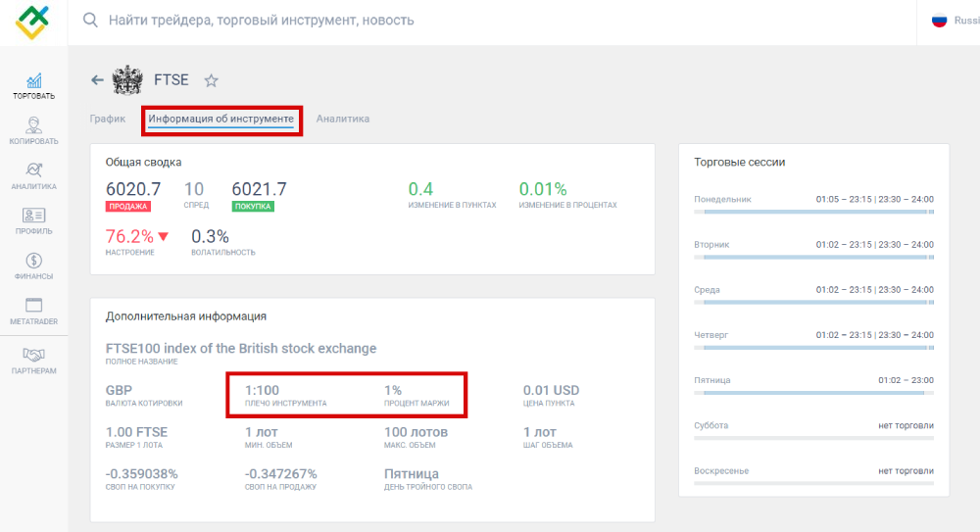Click the -0.347267% sell swap value

click(280, 474)
